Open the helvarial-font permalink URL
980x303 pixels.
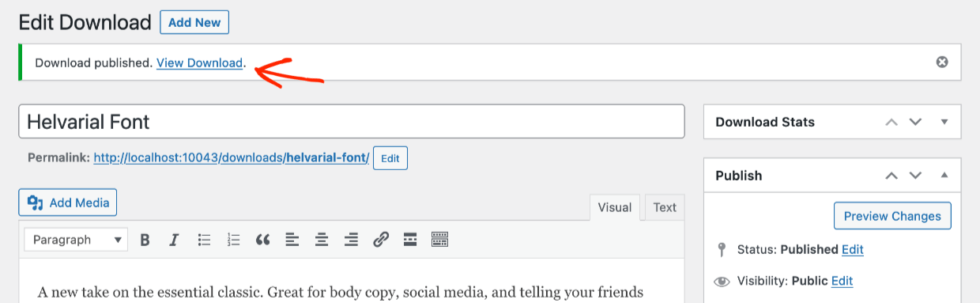(x=232, y=157)
